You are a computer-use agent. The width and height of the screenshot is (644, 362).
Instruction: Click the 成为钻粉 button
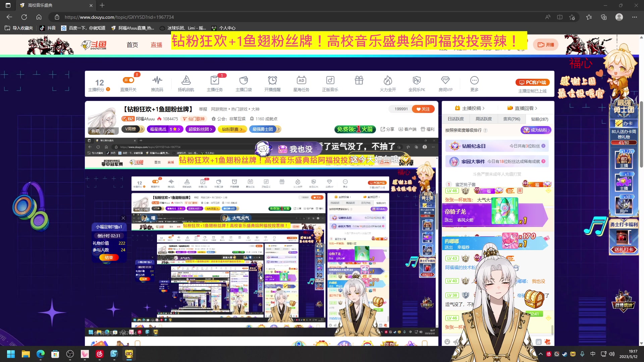[x=536, y=130]
